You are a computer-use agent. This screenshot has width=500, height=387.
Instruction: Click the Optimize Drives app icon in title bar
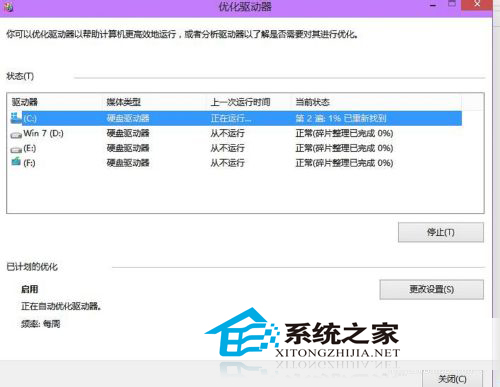click(9, 7)
